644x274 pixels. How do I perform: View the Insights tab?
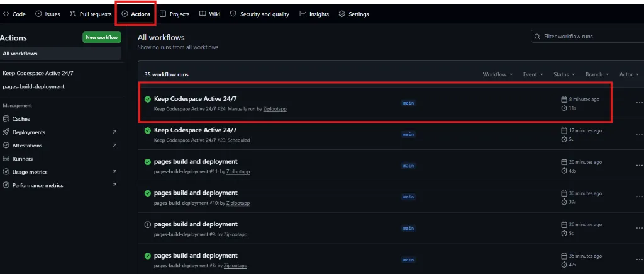[x=314, y=14]
